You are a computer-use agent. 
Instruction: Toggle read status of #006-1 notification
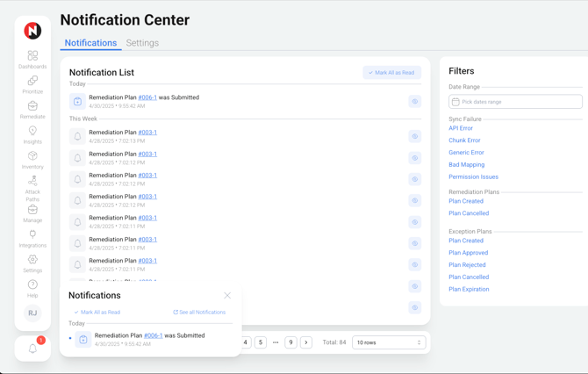pyautogui.click(x=414, y=102)
